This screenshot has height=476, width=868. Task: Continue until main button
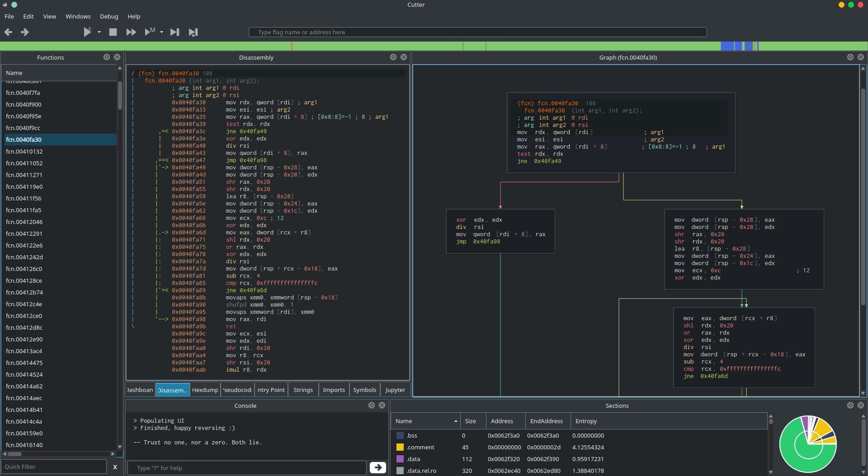click(150, 32)
